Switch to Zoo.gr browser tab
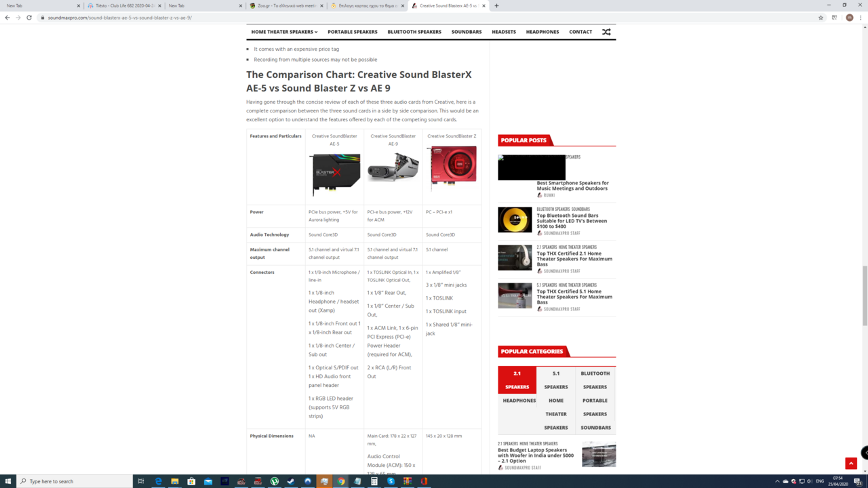Viewport: 868px width, 488px height. (x=285, y=5)
